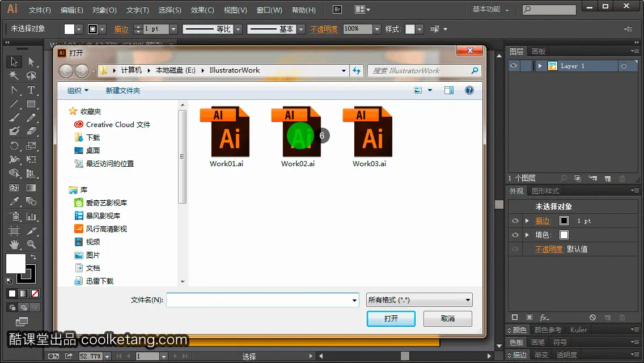Set paint mode to None

point(35,294)
